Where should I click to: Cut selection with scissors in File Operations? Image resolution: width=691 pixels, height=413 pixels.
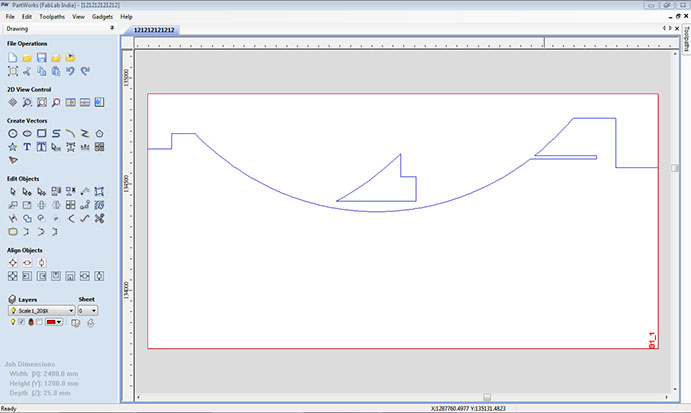click(27, 71)
